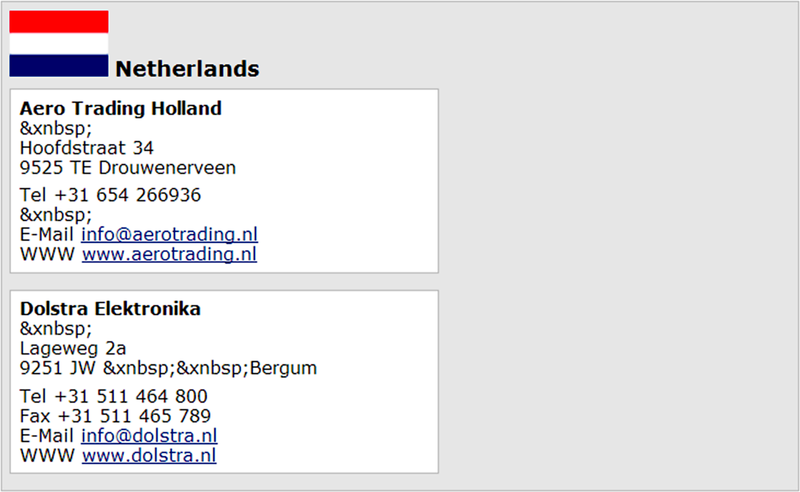Click the WWW label in Dolstra card
The image size is (800, 492).
point(47,455)
